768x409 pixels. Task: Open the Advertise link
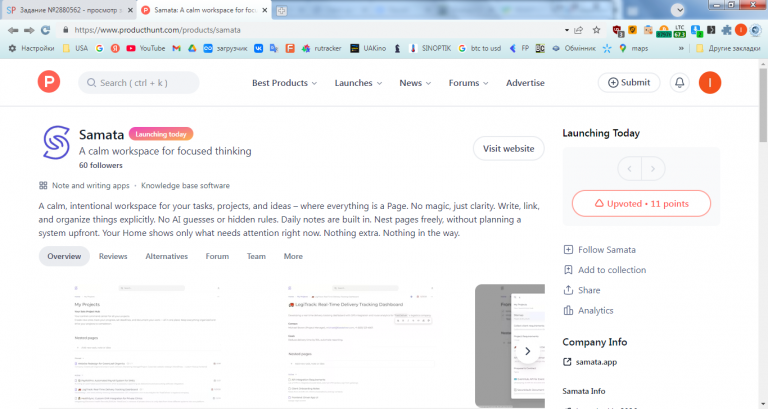tap(525, 83)
